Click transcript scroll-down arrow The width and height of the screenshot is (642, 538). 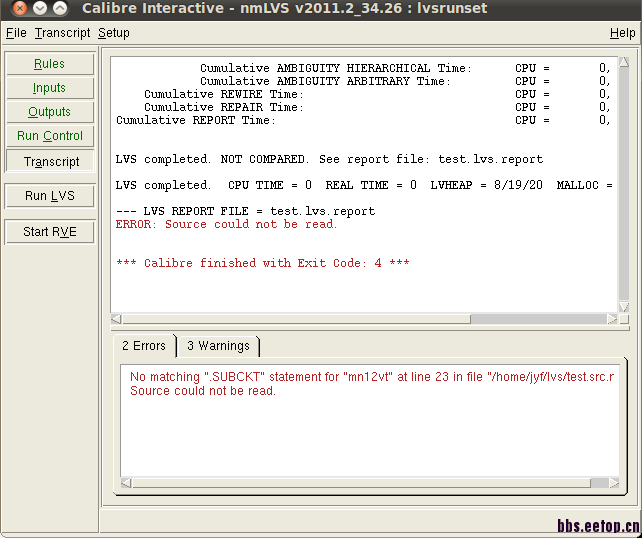[x=624, y=307]
